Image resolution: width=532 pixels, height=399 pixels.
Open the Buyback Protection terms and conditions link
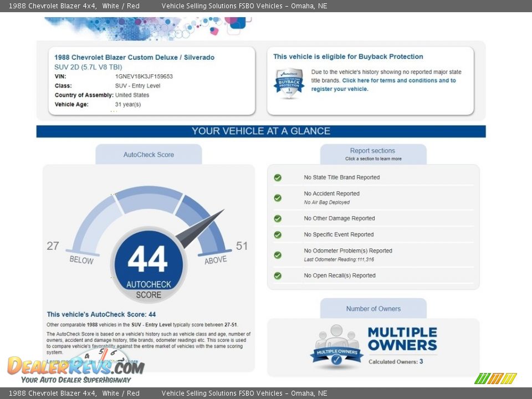(x=383, y=84)
